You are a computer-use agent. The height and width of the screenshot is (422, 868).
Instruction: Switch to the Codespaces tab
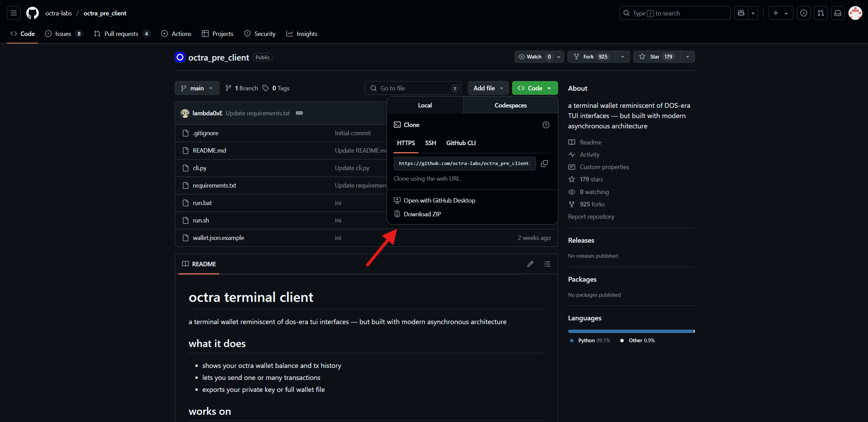(510, 105)
